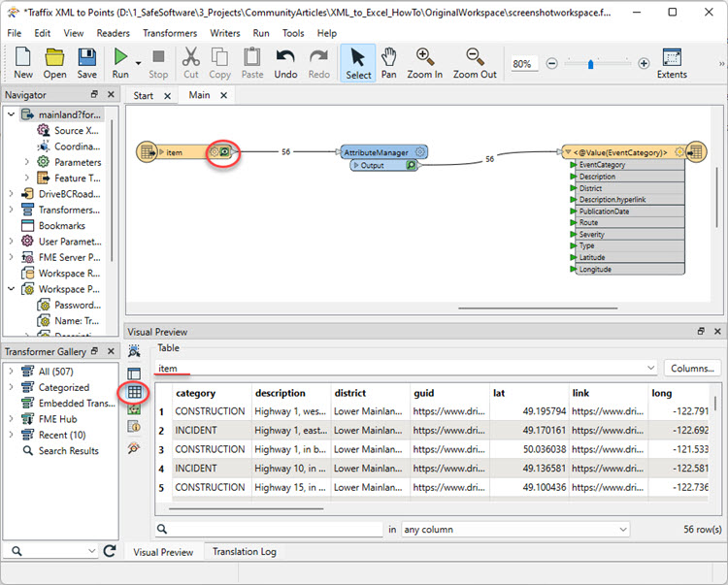Decrease zoom with the minus button
Screen dimensions: 728x585
pyautogui.click(x=551, y=63)
